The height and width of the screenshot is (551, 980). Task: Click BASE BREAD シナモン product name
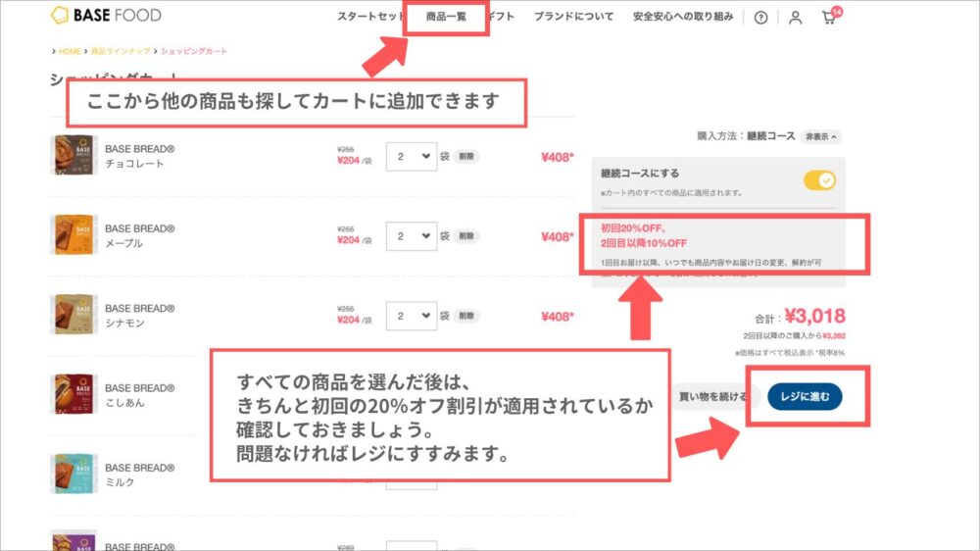(139, 316)
